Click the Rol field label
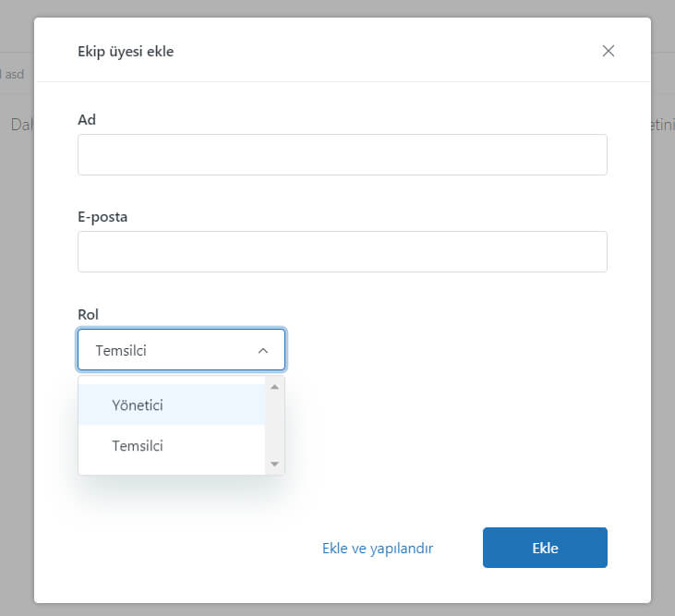The width and height of the screenshot is (675, 616). pyautogui.click(x=88, y=315)
